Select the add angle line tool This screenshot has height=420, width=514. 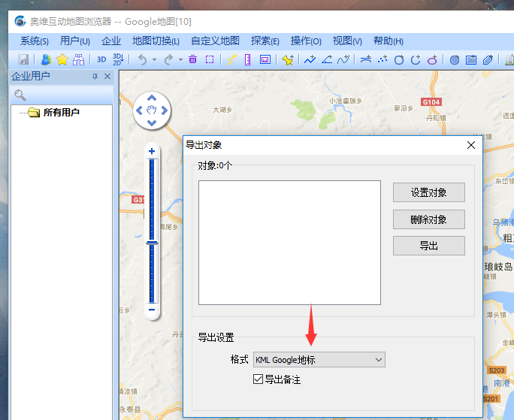click(x=326, y=59)
